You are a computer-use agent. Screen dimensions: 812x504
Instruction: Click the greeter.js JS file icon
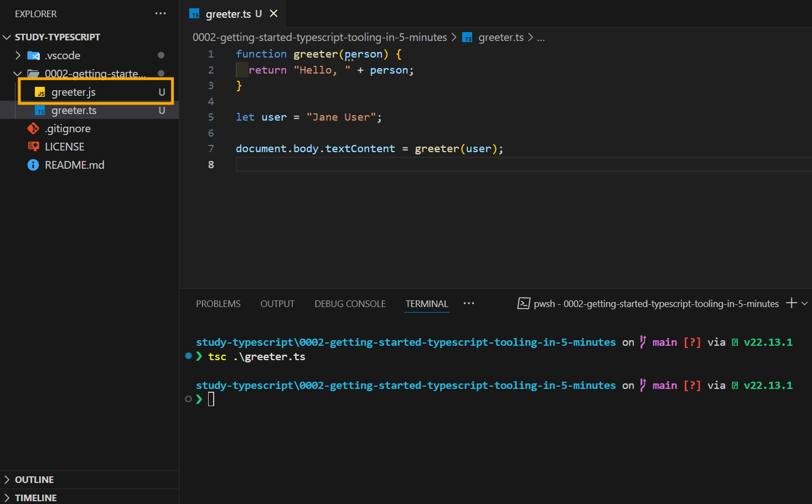tap(40, 92)
